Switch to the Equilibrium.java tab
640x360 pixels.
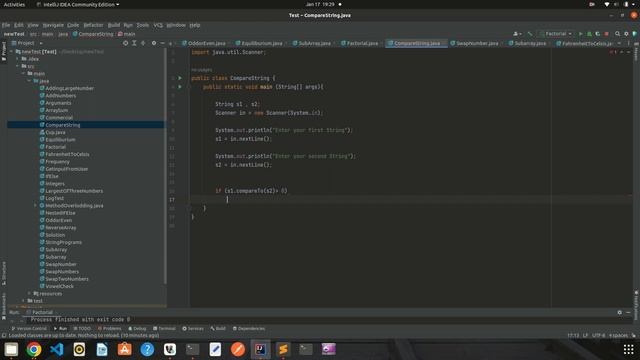[261, 43]
